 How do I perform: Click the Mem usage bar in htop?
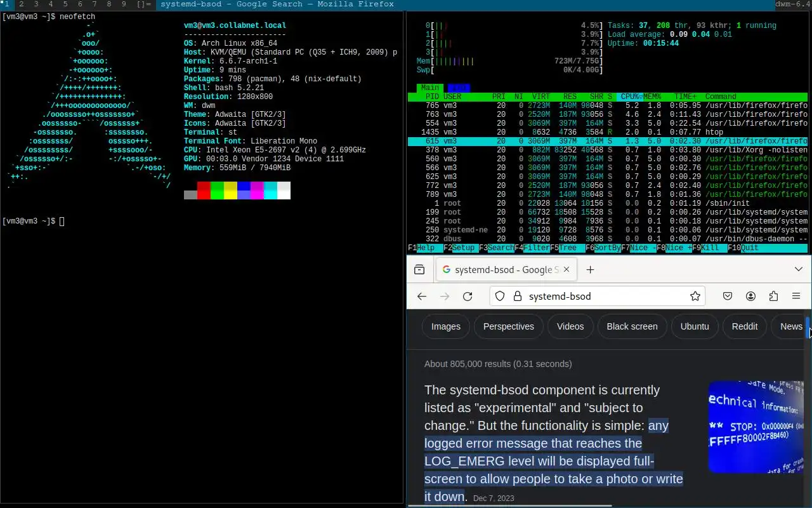(x=509, y=61)
